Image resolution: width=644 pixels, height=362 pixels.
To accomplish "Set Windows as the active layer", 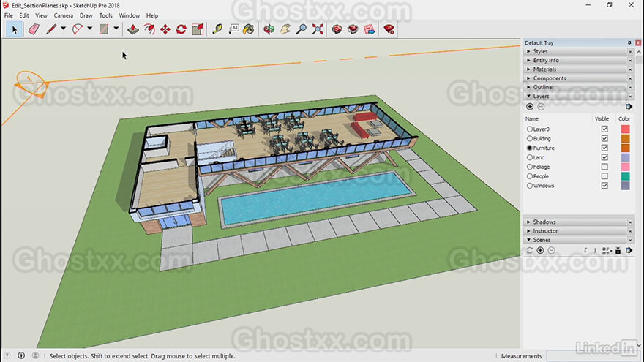I will (x=529, y=186).
